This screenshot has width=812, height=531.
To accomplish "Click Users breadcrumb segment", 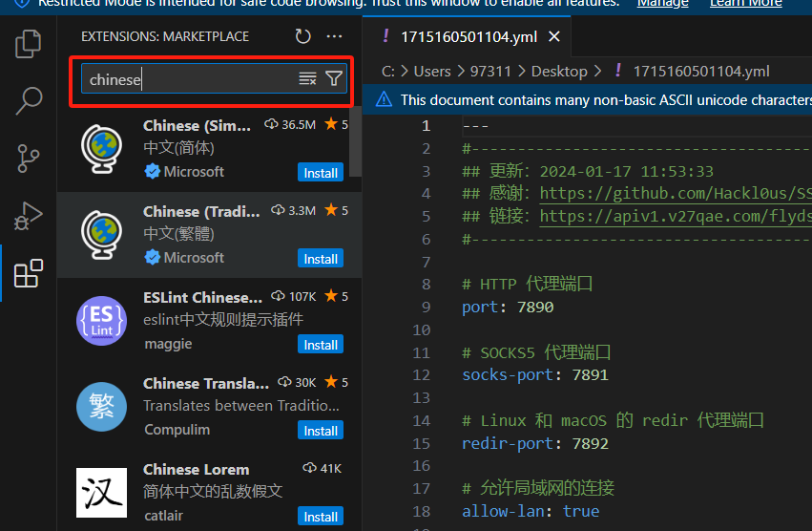I will [432, 71].
